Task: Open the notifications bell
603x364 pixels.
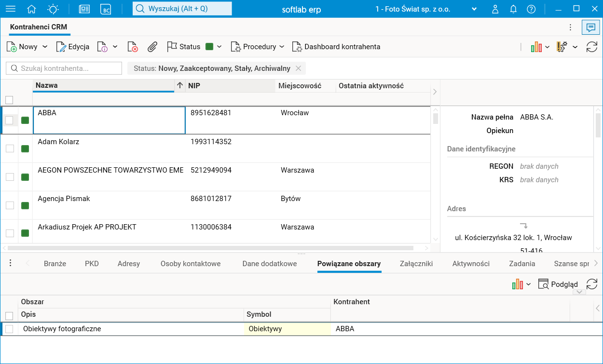Action: tap(513, 9)
